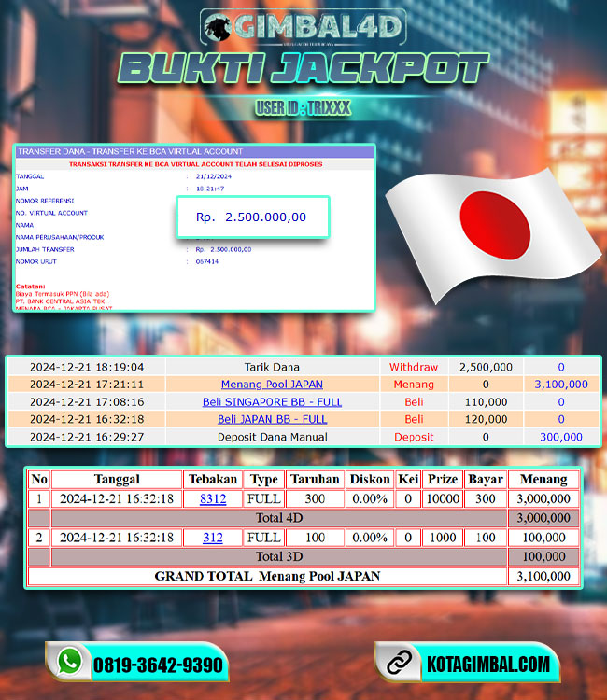This screenshot has width=607, height=700.
Task: Click the 120,000 Japan bet amount
Action: point(486,419)
